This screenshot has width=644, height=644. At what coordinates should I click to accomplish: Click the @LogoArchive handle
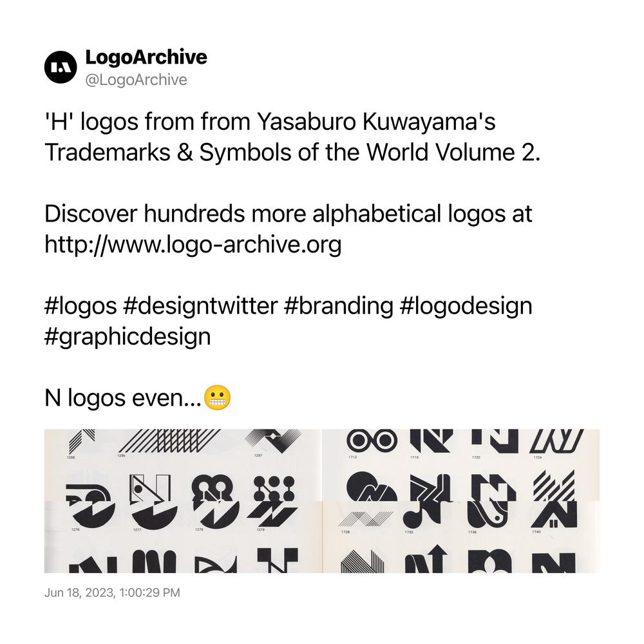136,80
